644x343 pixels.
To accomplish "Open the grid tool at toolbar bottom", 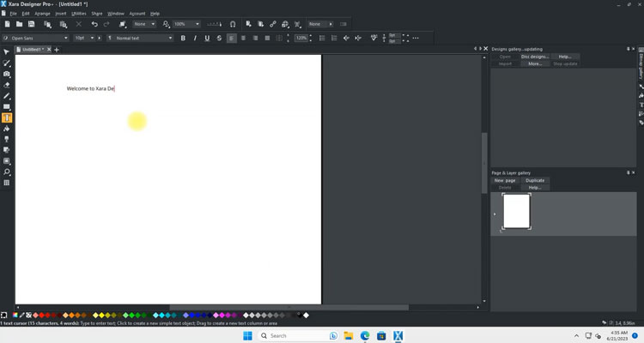I will click(7, 183).
